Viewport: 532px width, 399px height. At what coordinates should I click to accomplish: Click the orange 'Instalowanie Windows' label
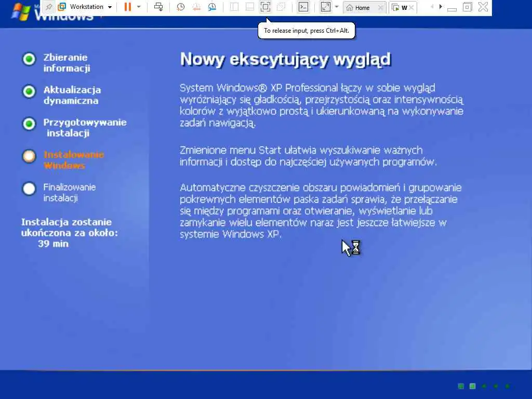pos(74,160)
